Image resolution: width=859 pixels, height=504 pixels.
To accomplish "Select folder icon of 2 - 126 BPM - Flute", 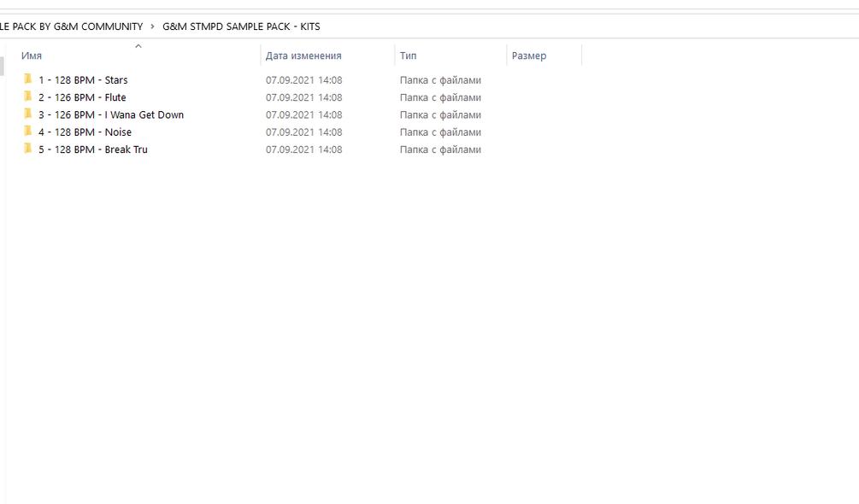I will [28, 97].
